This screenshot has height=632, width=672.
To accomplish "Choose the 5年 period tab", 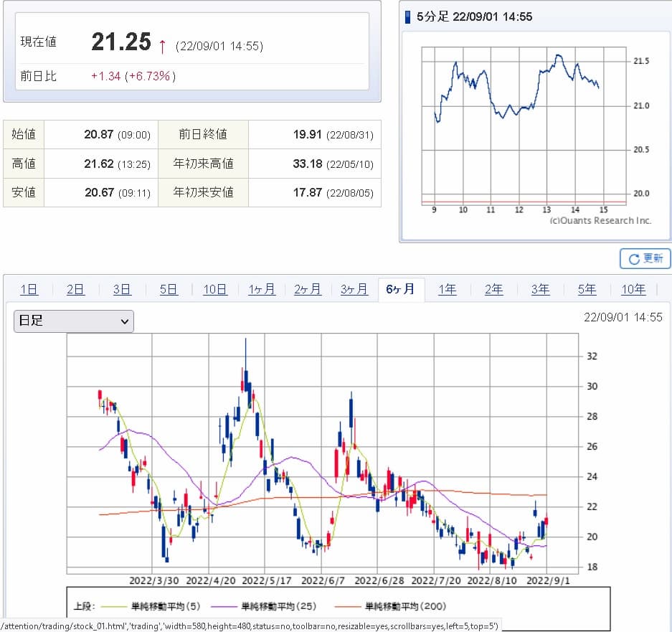I will [587, 290].
